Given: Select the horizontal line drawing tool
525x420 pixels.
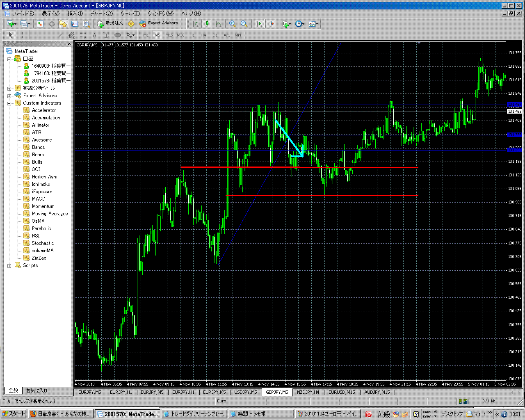Looking at the screenshot, I should click(49, 35).
